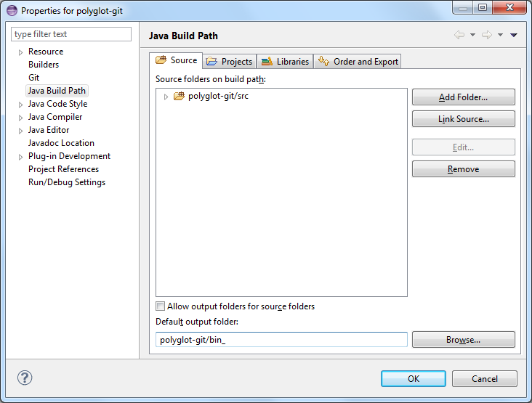Click the type filter text search box
Viewport: 532px width, 403px height.
pyautogui.click(x=71, y=34)
